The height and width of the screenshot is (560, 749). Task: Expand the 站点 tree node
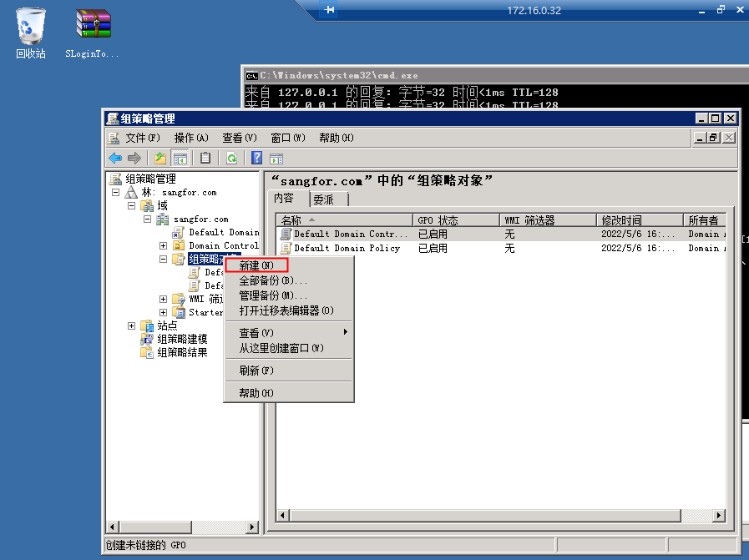click(132, 325)
